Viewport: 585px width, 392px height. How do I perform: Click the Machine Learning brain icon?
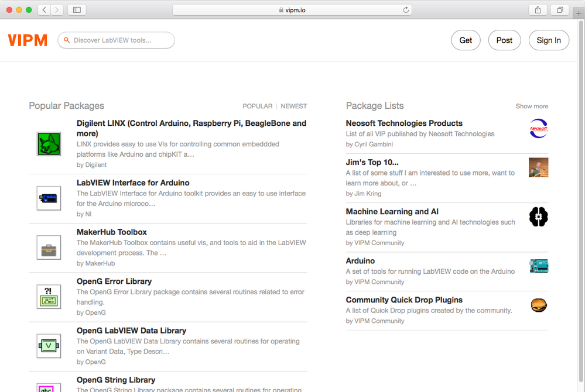click(x=538, y=216)
